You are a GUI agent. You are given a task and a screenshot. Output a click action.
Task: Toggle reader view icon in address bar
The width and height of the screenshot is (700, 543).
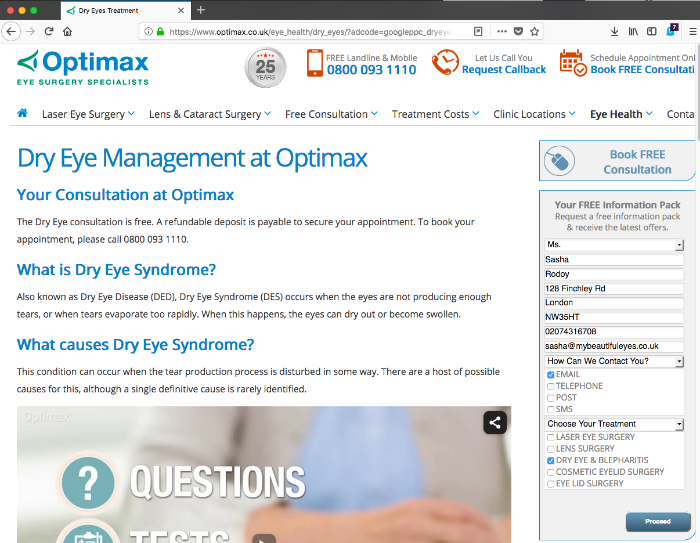478,31
